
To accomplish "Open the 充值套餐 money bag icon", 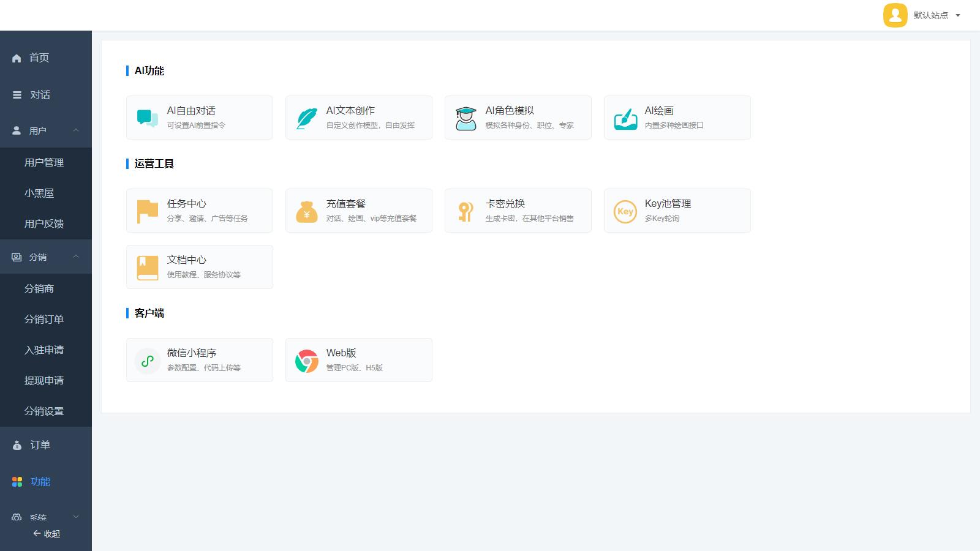I will (307, 211).
